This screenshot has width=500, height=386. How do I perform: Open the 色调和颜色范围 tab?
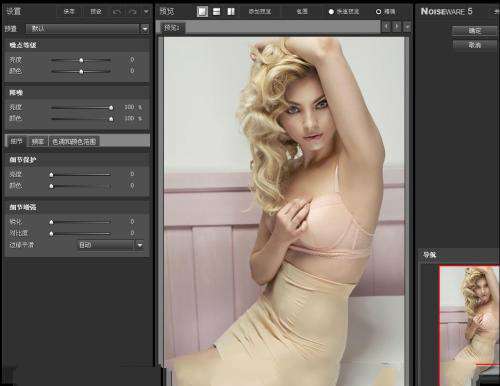point(74,141)
